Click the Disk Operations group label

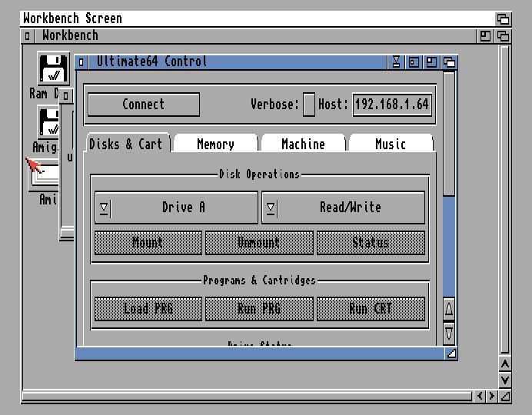pyautogui.click(x=259, y=174)
